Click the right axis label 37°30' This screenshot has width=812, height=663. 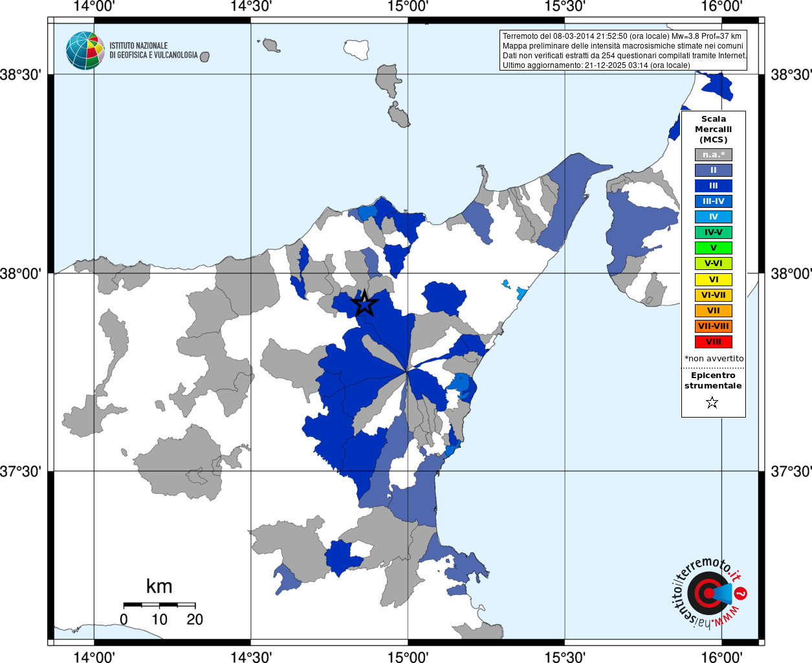791,471
